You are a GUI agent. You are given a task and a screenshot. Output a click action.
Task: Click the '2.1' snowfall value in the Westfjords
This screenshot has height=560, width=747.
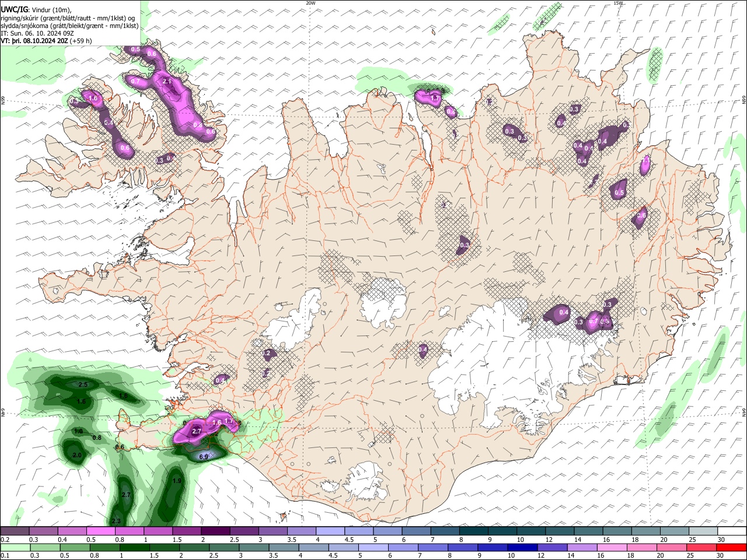point(167,82)
